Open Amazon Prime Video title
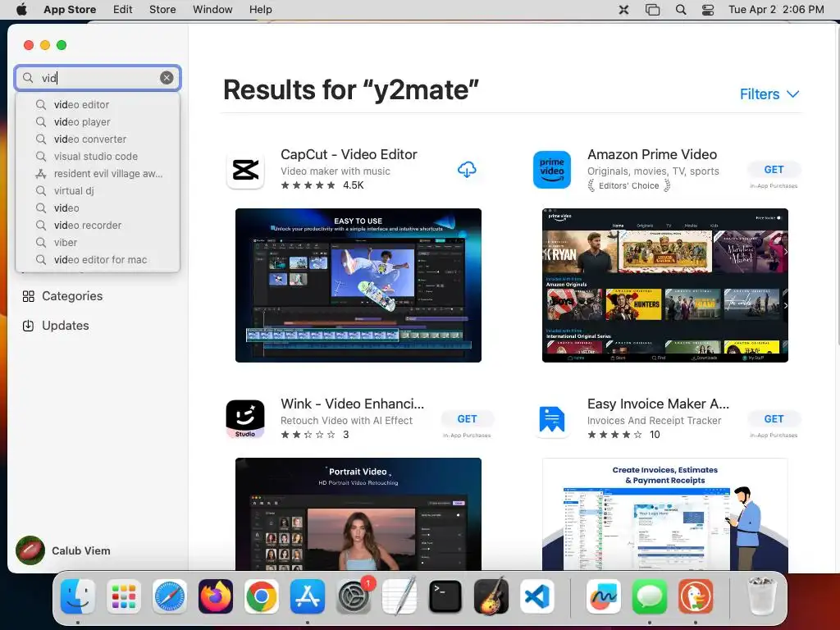Image resolution: width=840 pixels, height=630 pixels. tap(652, 154)
